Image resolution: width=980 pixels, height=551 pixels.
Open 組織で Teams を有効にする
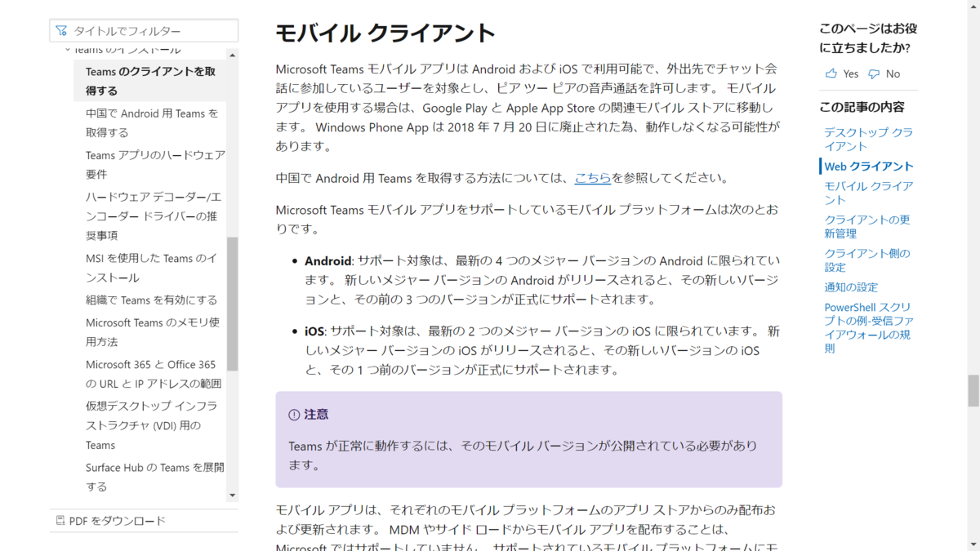(151, 300)
